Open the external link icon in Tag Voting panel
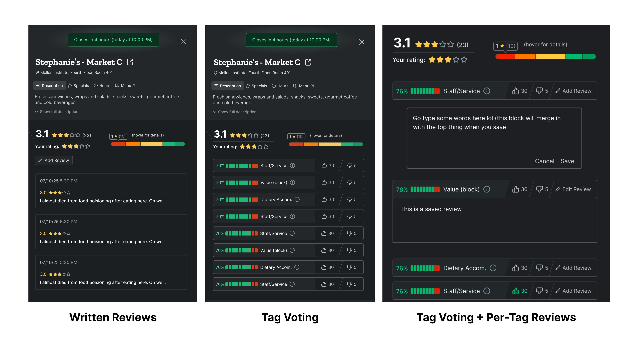 (308, 62)
